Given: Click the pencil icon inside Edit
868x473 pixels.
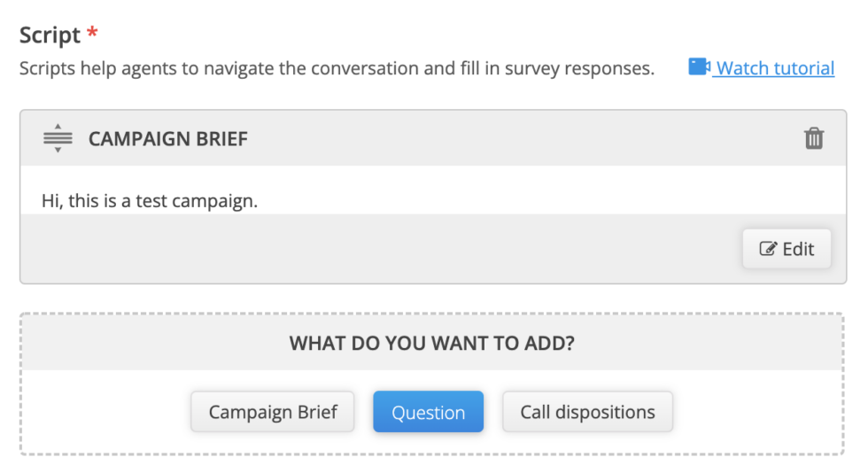Looking at the screenshot, I should (768, 249).
